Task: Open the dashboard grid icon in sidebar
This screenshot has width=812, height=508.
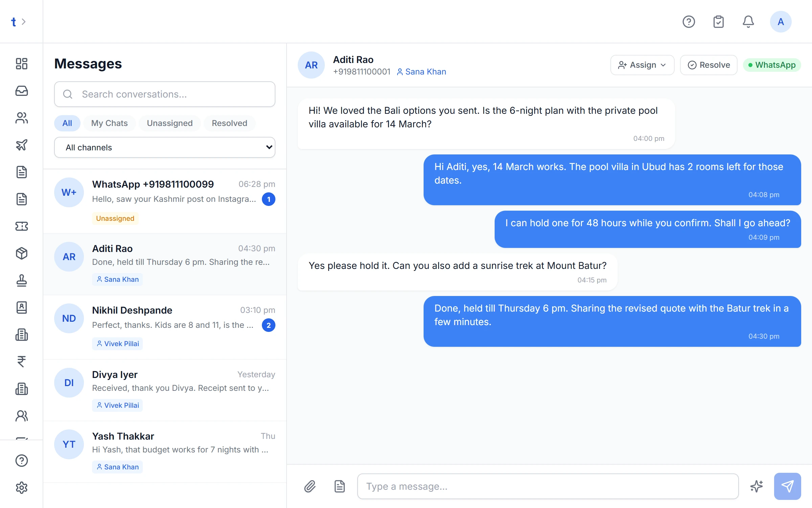Action: tap(22, 64)
